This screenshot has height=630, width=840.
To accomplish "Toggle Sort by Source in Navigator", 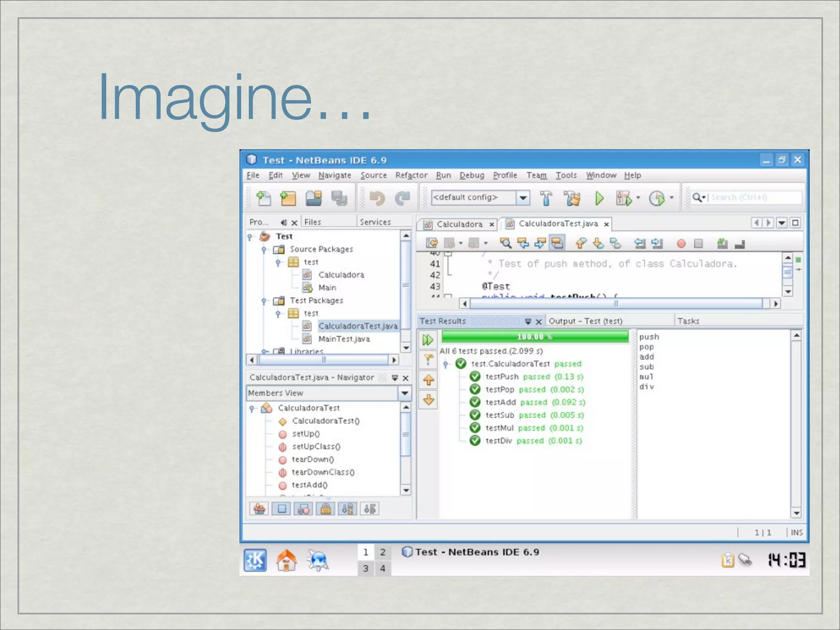I will click(370, 509).
